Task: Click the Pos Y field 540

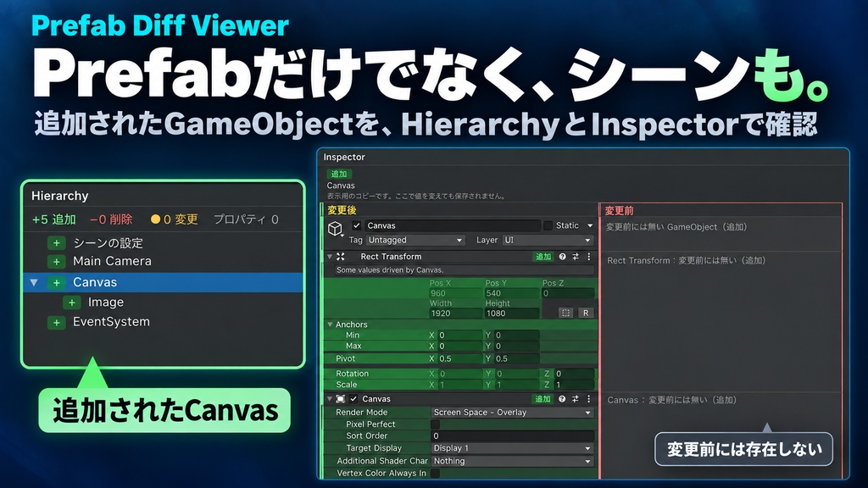Action: pos(511,293)
